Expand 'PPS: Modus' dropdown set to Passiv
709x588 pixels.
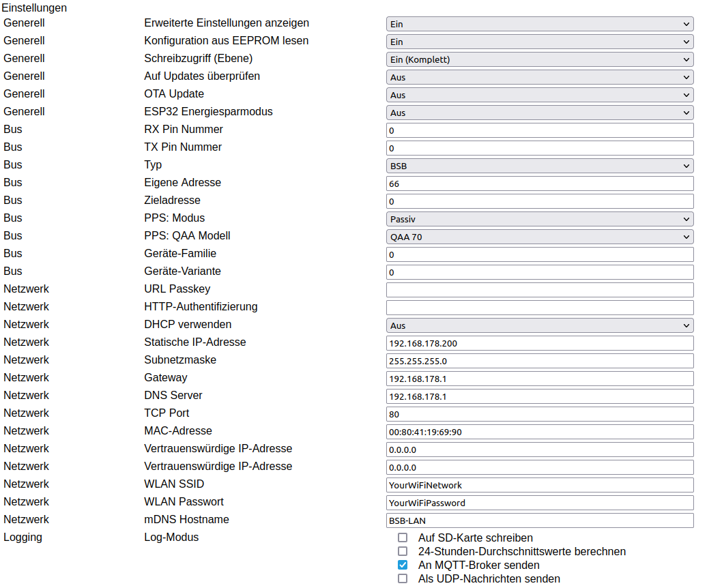click(x=540, y=219)
